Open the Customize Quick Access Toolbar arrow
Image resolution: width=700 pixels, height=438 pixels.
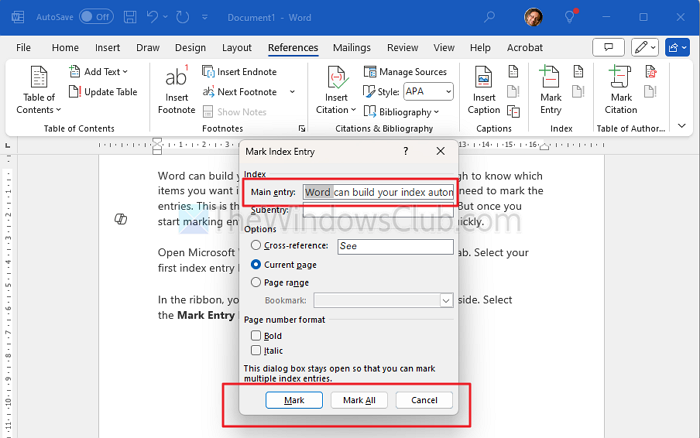tap(204, 17)
